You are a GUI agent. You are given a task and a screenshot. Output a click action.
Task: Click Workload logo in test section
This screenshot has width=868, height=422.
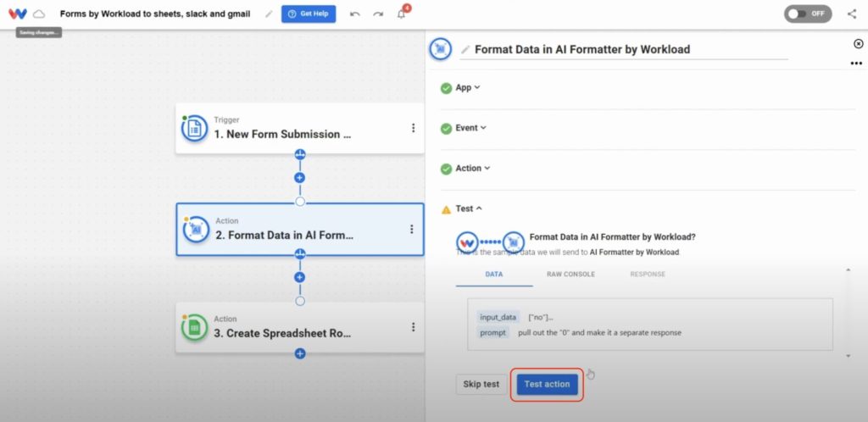468,242
